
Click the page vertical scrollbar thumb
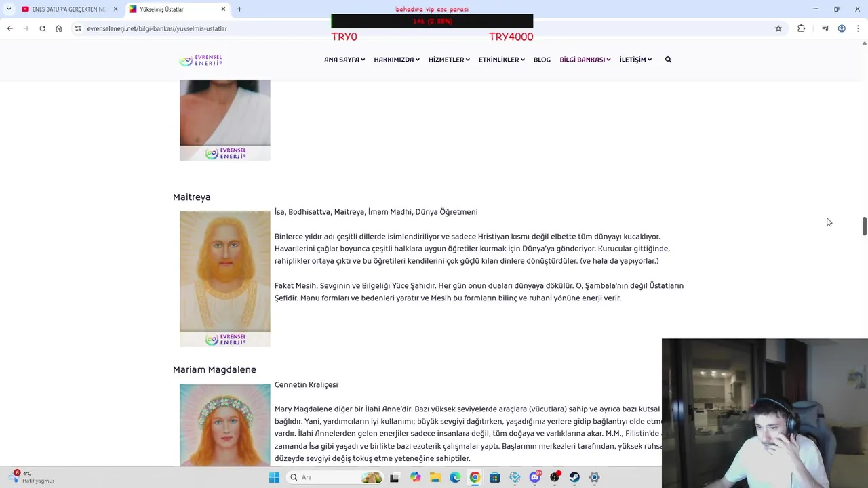864,226
